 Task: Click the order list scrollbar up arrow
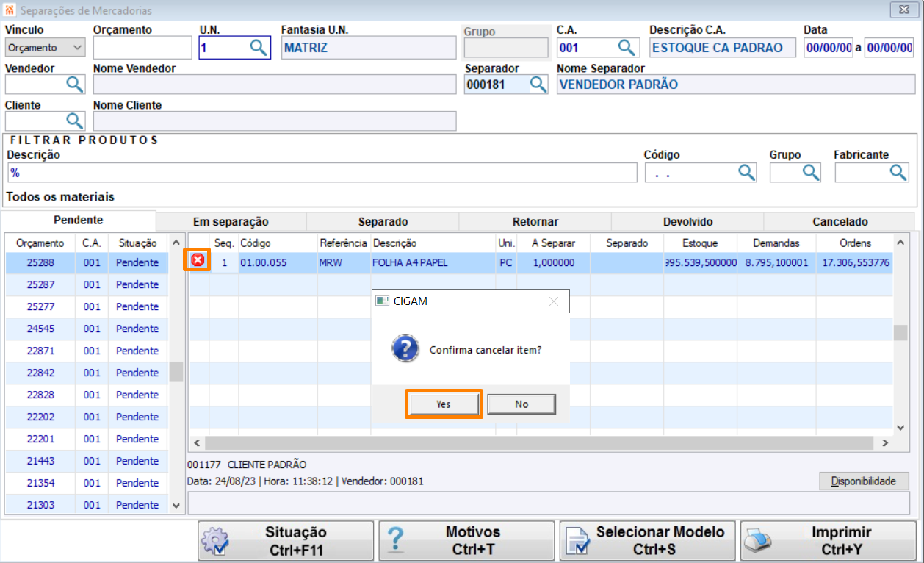pyautogui.click(x=176, y=243)
